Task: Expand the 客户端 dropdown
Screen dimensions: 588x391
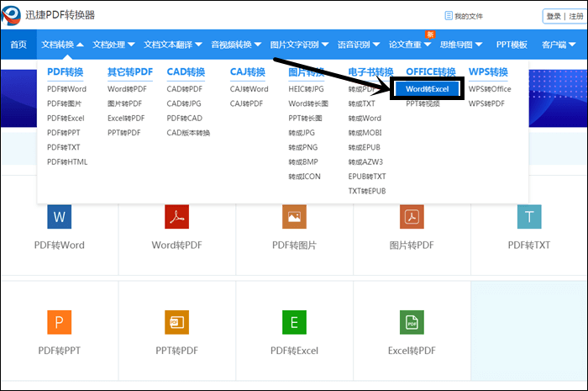Action: tap(559, 45)
